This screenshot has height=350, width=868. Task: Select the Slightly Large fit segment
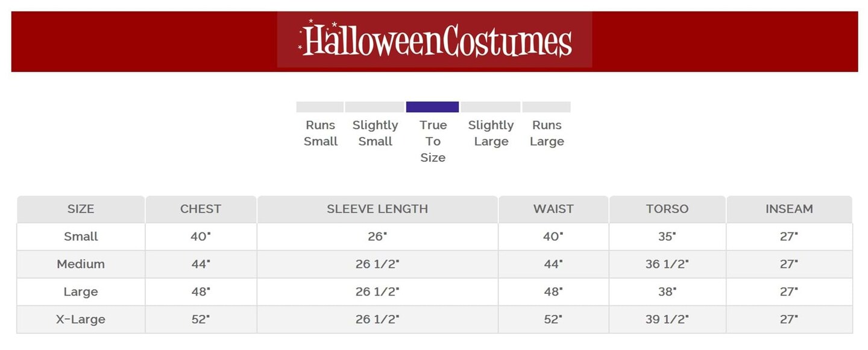[x=491, y=107]
